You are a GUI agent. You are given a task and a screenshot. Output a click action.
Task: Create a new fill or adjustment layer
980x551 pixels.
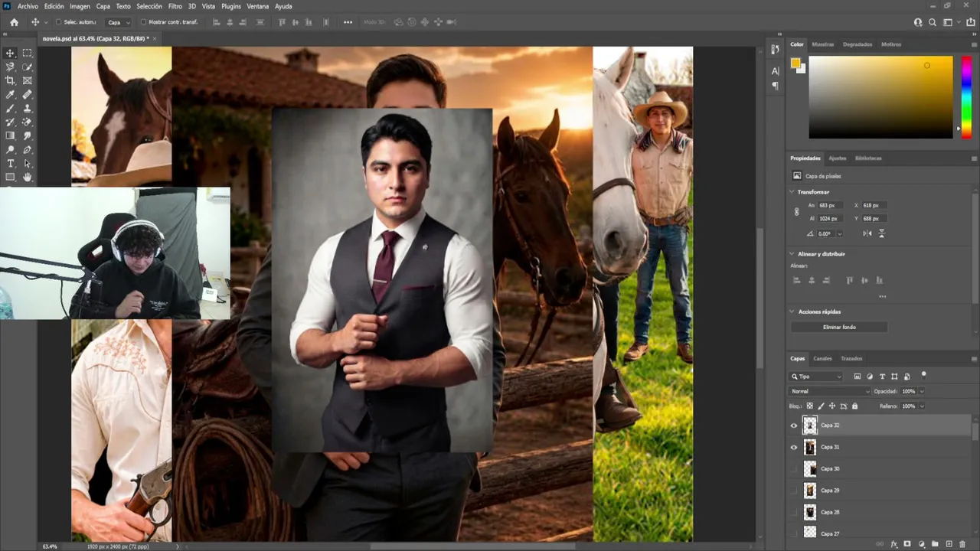(x=921, y=544)
